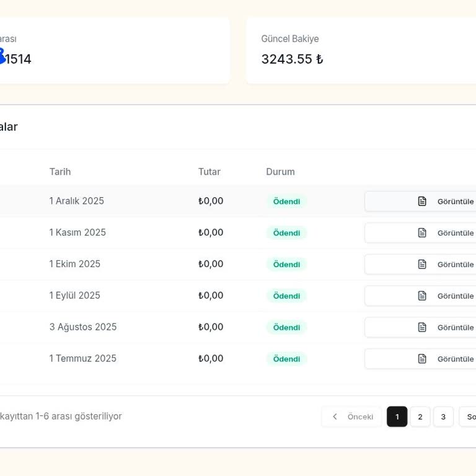Click document icon in 3 Ağustos 2025 row
Screen dimensions: 476x476
pyautogui.click(x=422, y=327)
